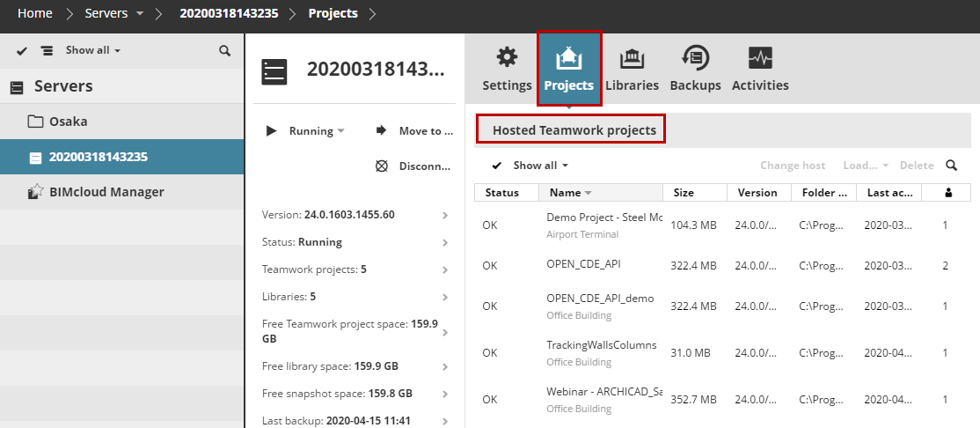Click 20200318143235 in the breadcrumb

tap(229, 13)
